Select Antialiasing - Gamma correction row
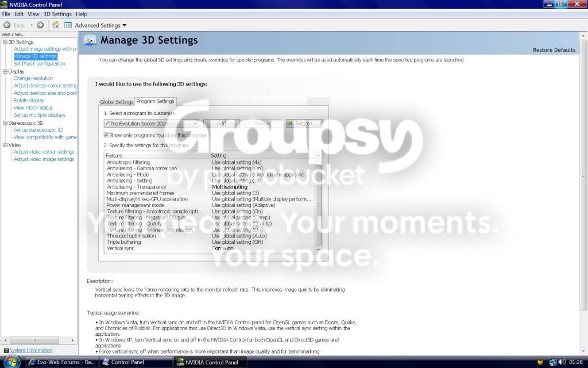Image resolution: width=588 pixels, height=368 pixels. coord(209,168)
